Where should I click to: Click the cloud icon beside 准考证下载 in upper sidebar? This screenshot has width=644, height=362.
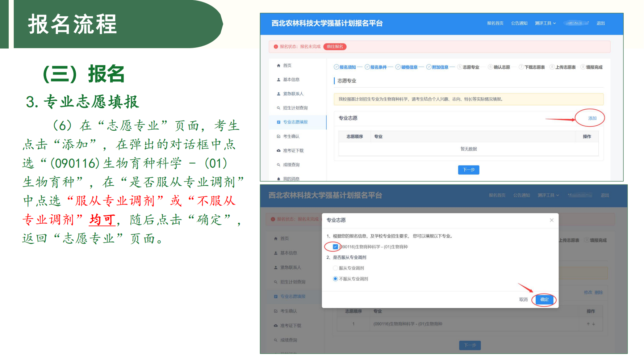coord(278,151)
